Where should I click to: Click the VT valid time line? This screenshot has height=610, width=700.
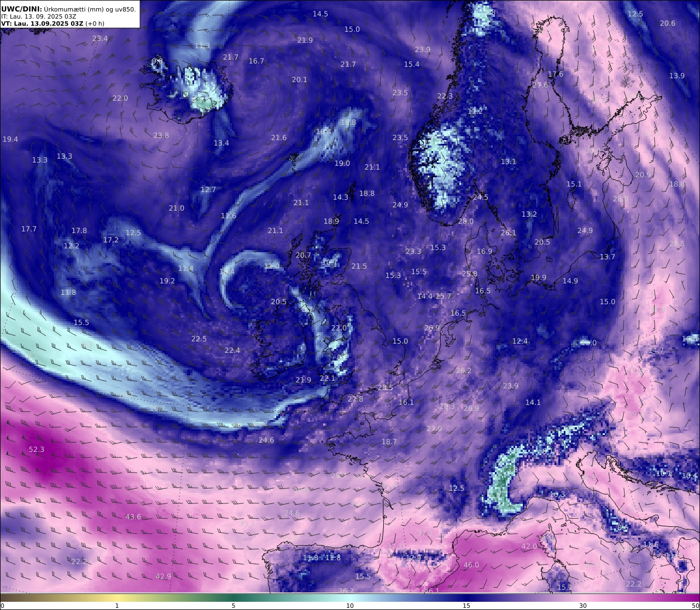click(52, 24)
